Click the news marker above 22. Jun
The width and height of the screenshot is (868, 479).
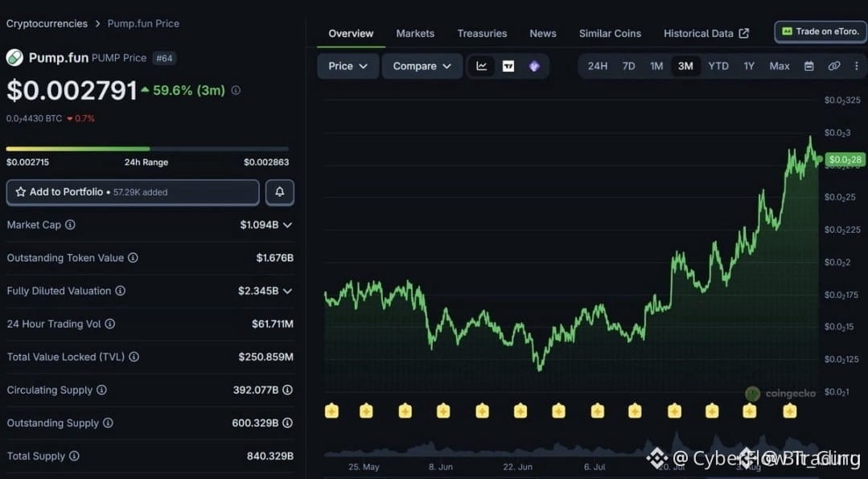[520, 411]
